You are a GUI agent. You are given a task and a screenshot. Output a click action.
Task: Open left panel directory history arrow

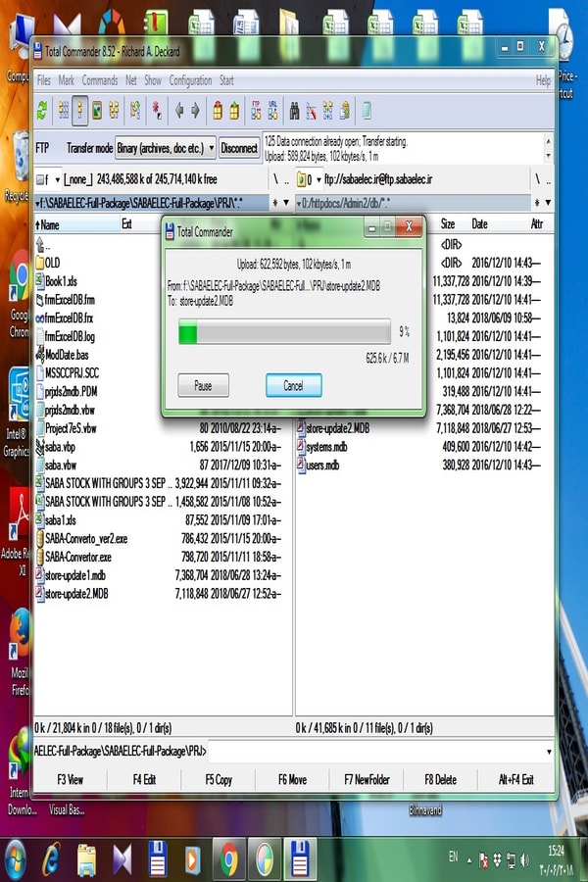[x=286, y=203]
